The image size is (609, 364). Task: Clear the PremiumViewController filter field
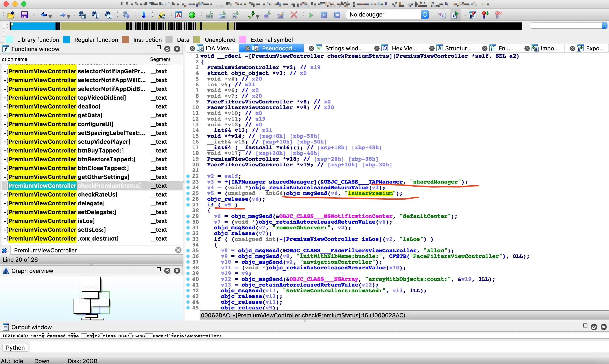(178, 250)
